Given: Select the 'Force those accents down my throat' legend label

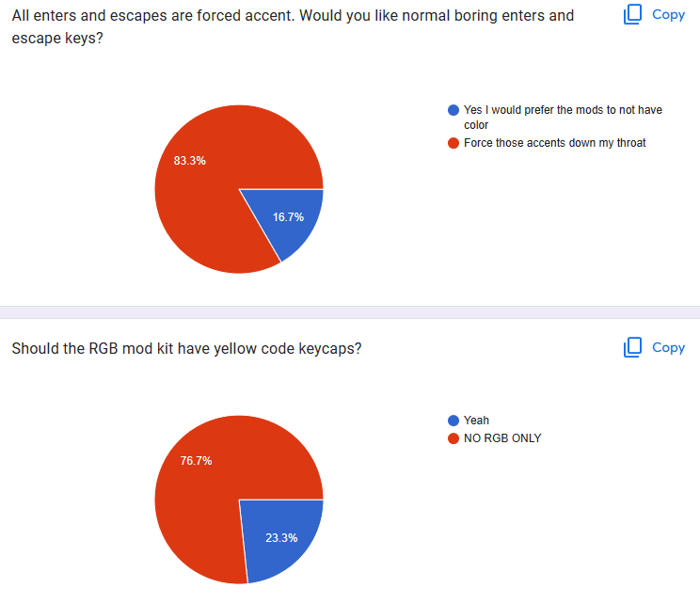Looking at the screenshot, I should coord(554,143).
